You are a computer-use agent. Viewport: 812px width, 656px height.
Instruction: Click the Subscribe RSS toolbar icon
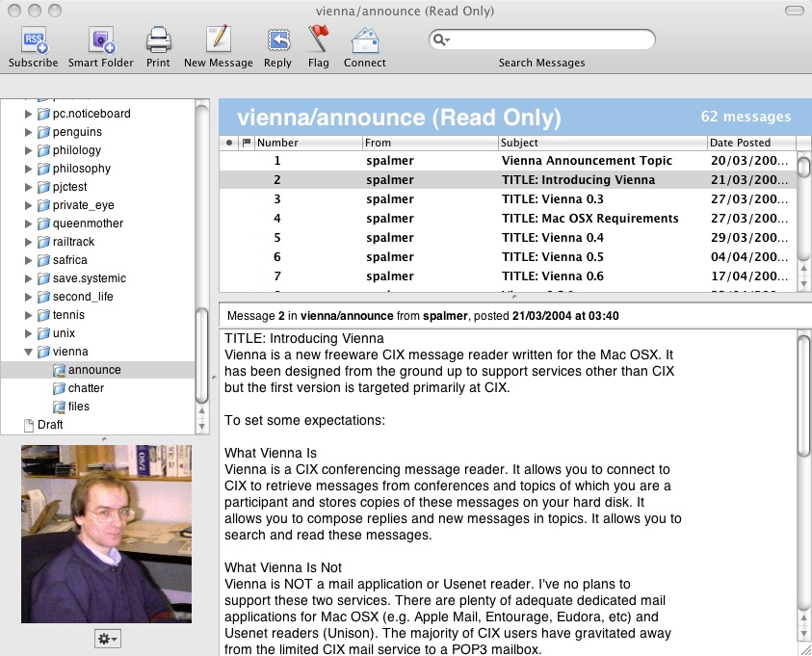pyautogui.click(x=34, y=40)
